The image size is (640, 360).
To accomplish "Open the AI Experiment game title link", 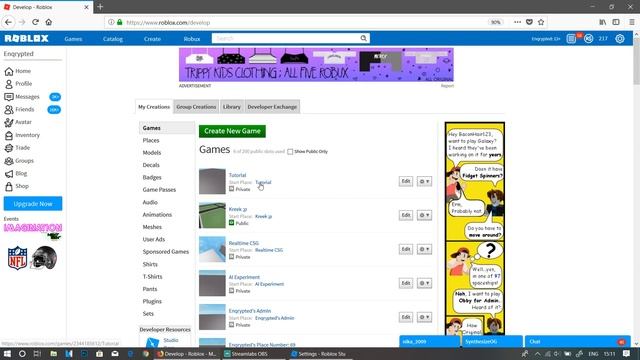I will tap(244, 277).
